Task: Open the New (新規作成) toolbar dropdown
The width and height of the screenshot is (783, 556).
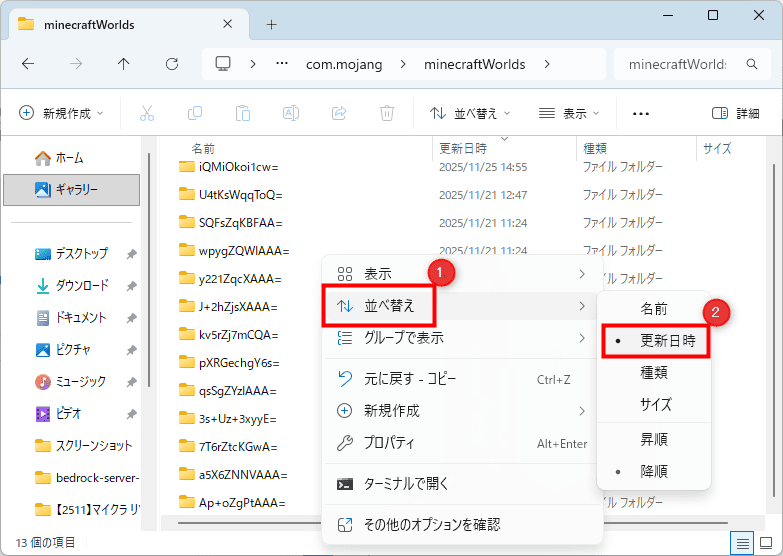Action: click(x=61, y=113)
